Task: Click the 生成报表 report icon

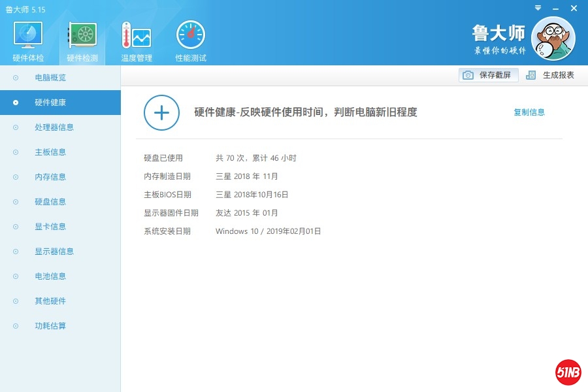Action: (531, 75)
